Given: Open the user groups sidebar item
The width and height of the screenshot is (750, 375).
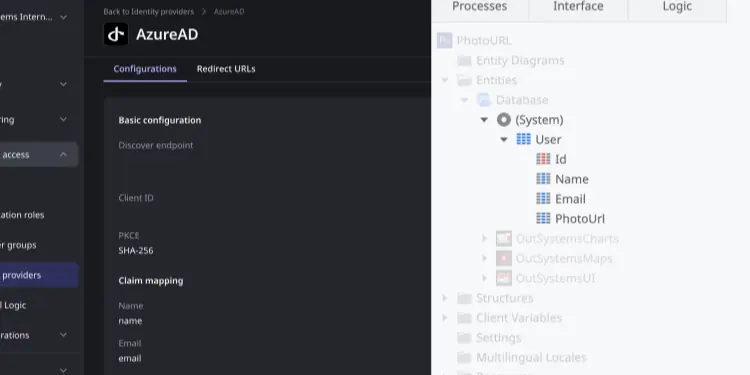Looking at the screenshot, I should coord(18,245).
